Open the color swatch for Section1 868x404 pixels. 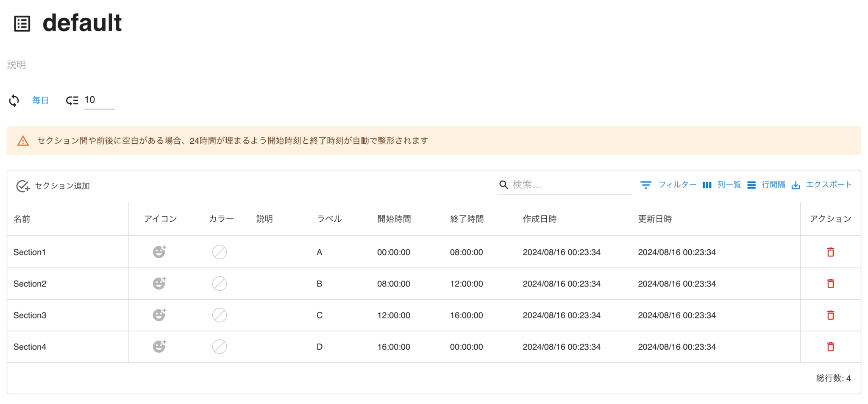coord(219,251)
